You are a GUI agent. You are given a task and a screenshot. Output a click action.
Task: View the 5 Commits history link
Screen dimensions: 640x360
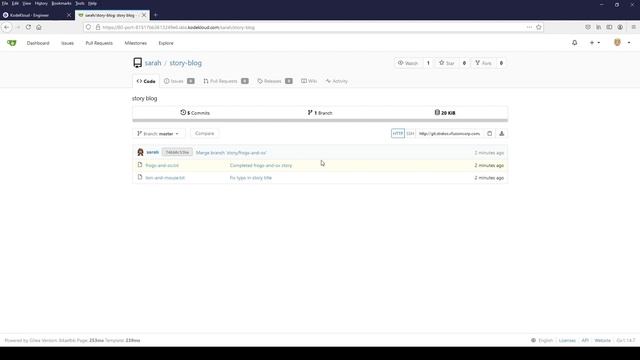(x=195, y=113)
